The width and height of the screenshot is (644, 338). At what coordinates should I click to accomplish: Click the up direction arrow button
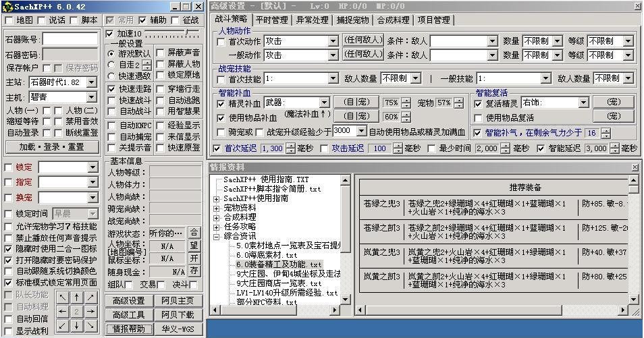[x=76, y=298]
